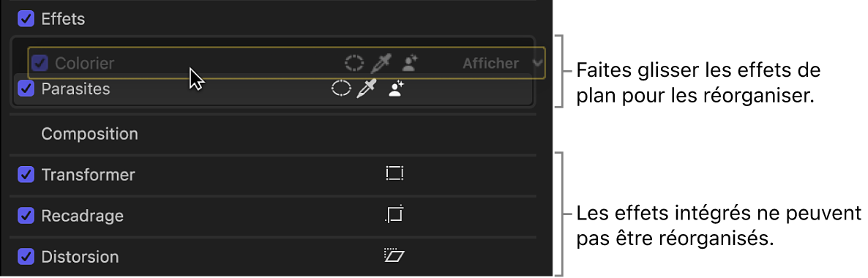Disable the Parasites effect checkbox
This screenshot has height=278, width=868.
pos(26,89)
